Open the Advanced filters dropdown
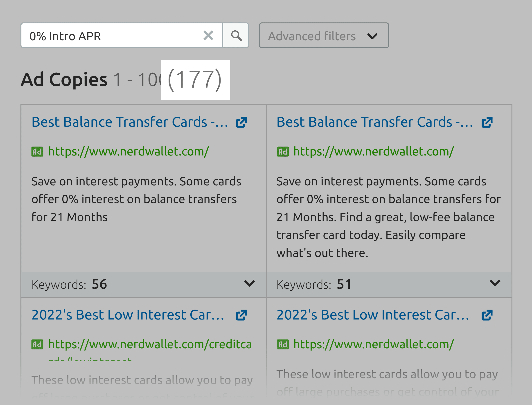Image resolution: width=532 pixels, height=405 pixels. pos(324,36)
